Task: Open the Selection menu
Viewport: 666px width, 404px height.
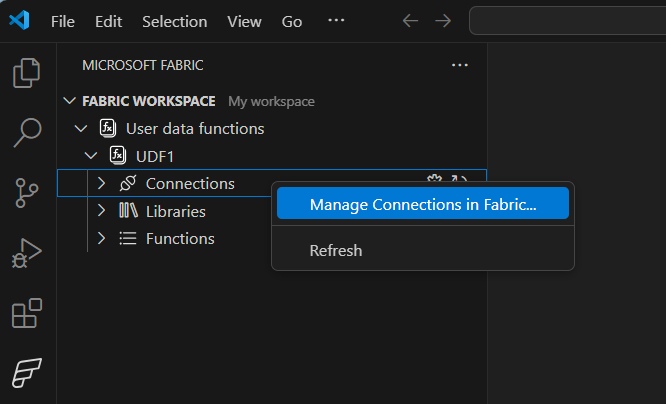Action: pos(174,21)
